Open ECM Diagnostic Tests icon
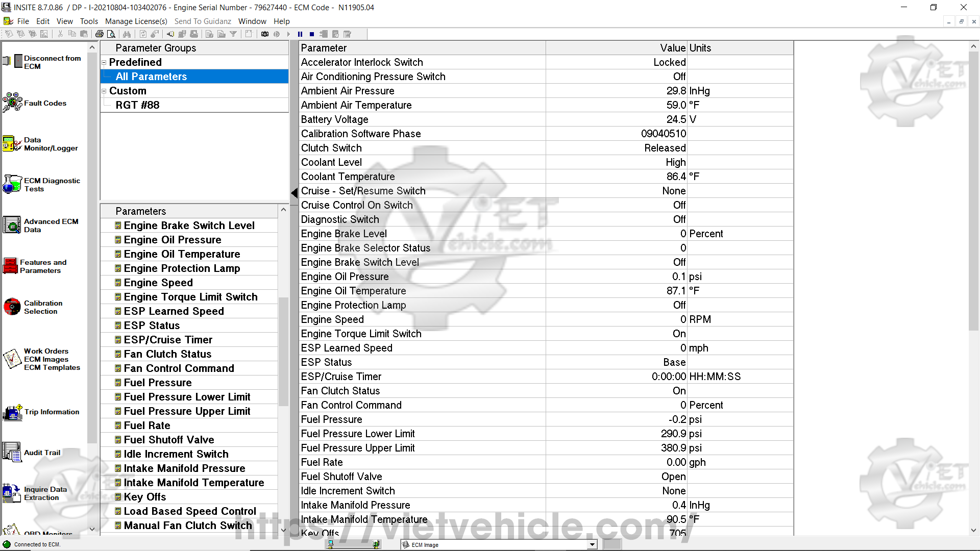 pyautogui.click(x=12, y=185)
